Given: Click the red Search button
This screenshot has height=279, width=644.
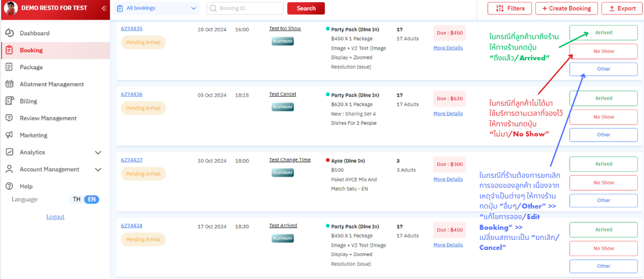Looking at the screenshot, I should [306, 8].
